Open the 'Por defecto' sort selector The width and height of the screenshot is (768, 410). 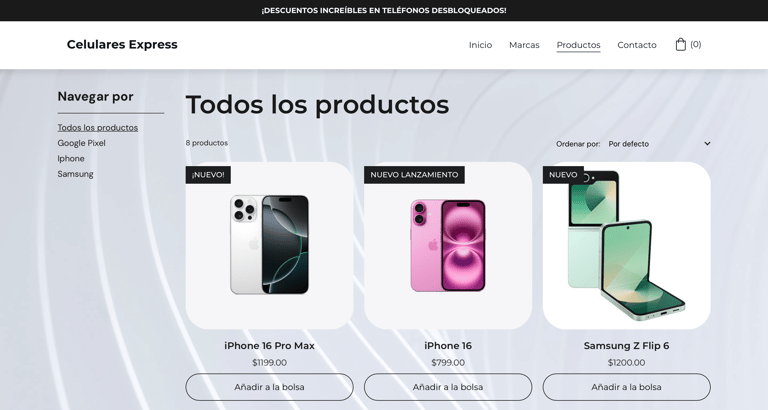[x=659, y=144]
